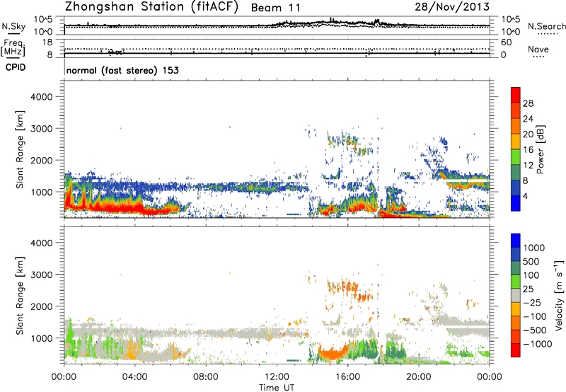Click the '16:00' time tick label
566x392 pixels.
347,377
